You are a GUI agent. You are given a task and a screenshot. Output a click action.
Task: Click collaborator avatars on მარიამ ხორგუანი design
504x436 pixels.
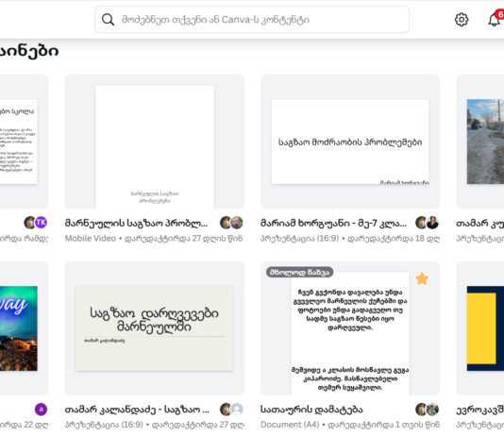tap(427, 223)
